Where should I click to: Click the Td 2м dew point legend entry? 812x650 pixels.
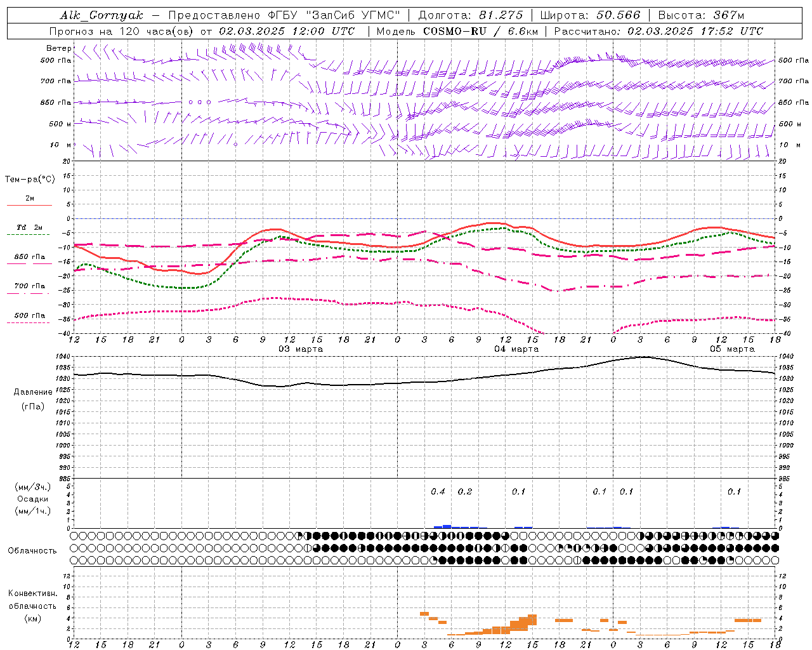pos(30,227)
